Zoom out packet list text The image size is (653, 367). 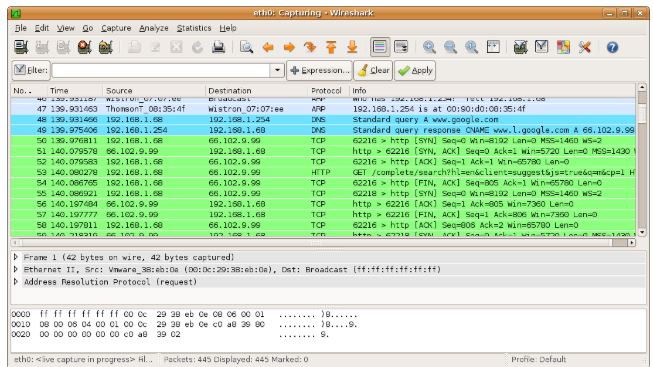coord(450,47)
